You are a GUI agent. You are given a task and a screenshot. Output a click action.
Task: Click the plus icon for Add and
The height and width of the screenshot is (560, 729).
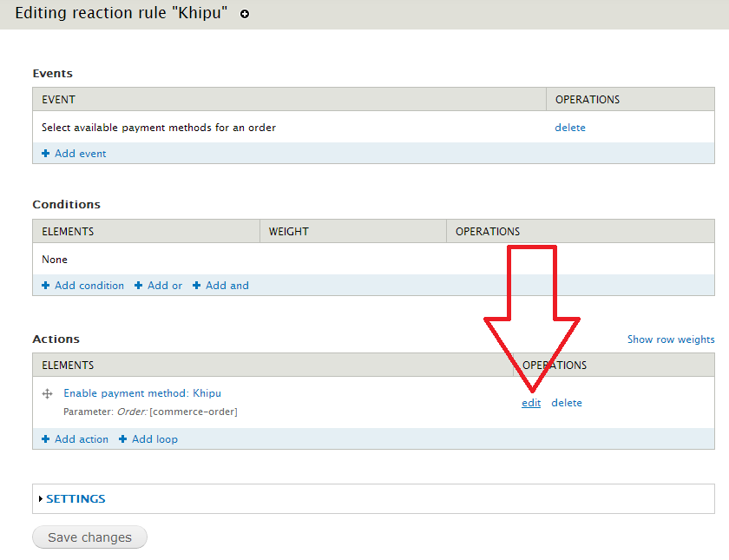[197, 286]
